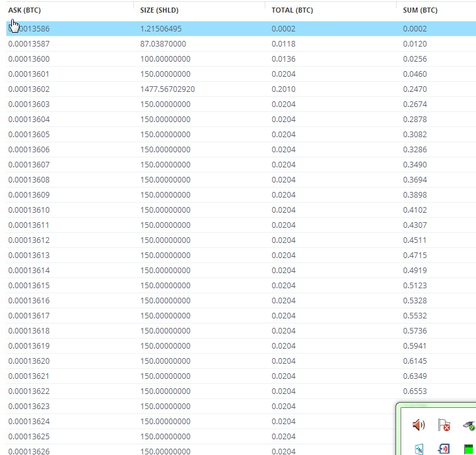The height and width of the screenshot is (455, 476).
Task: Click total 0.0002 in the highlighted row
Action: 284,28
